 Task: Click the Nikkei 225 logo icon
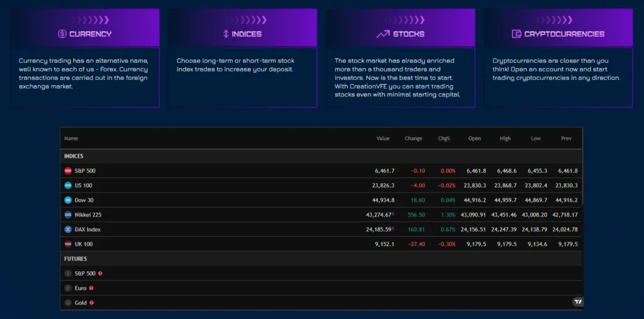point(68,215)
